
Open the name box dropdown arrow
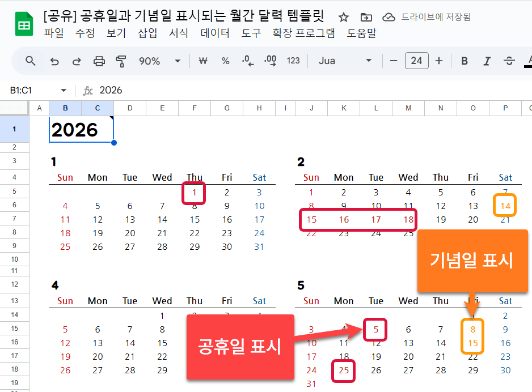pos(64,91)
